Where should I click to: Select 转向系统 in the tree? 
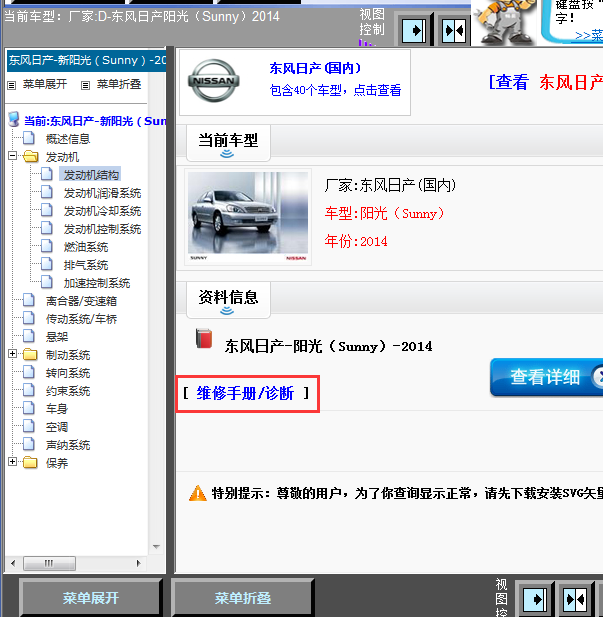click(x=68, y=373)
